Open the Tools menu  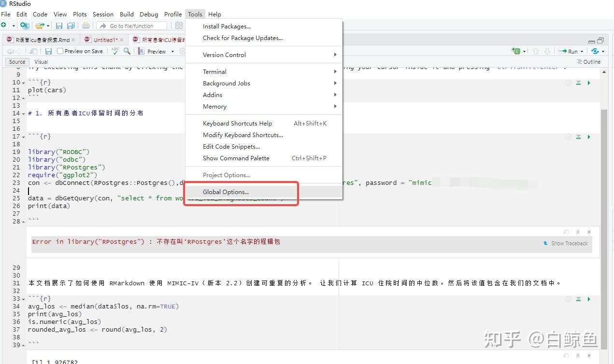[x=195, y=14]
